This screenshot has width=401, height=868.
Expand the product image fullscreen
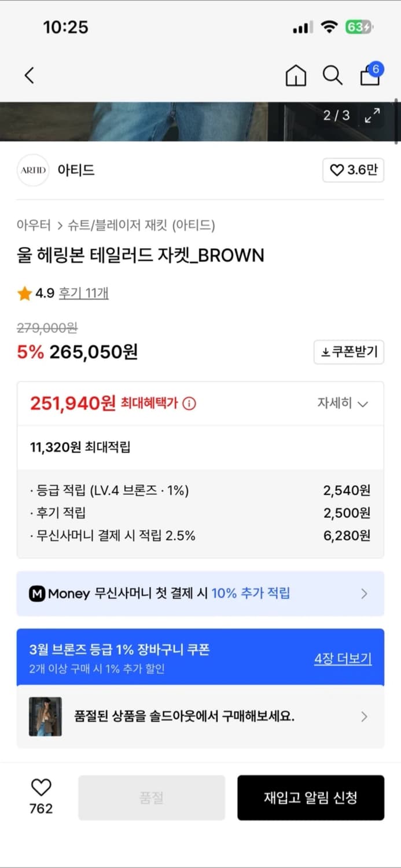[x=372, y=115]
